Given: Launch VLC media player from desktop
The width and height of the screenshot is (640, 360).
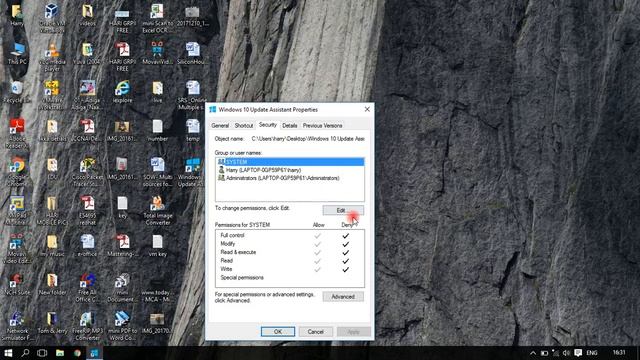Looking at the screenshot, I should [x=52, y=57].
